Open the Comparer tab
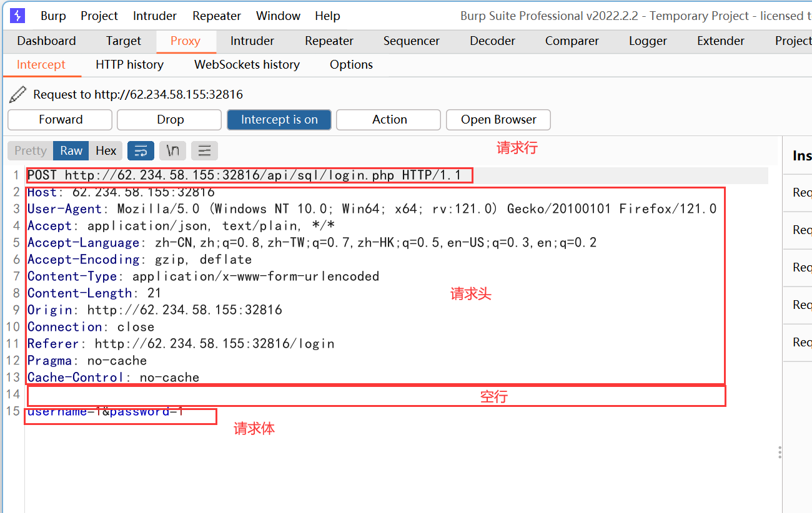Screen dimensions: 812x513 [572, 41]
